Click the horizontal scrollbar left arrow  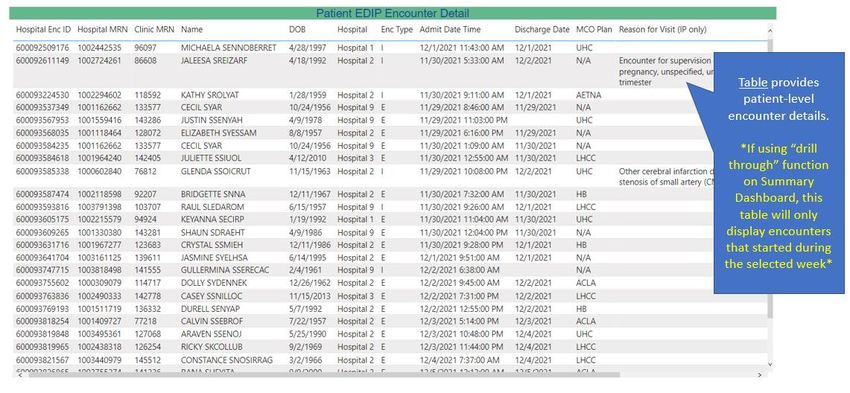[20, 375]
